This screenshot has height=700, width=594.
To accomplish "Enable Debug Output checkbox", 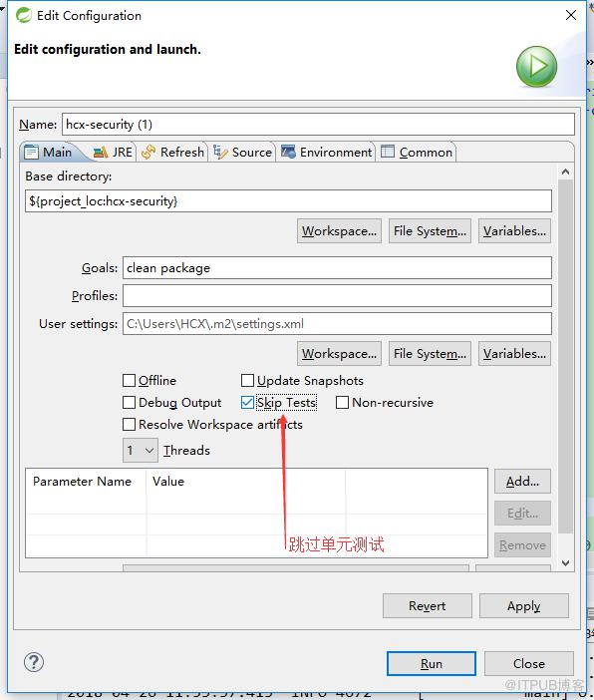I will (129, 402).
